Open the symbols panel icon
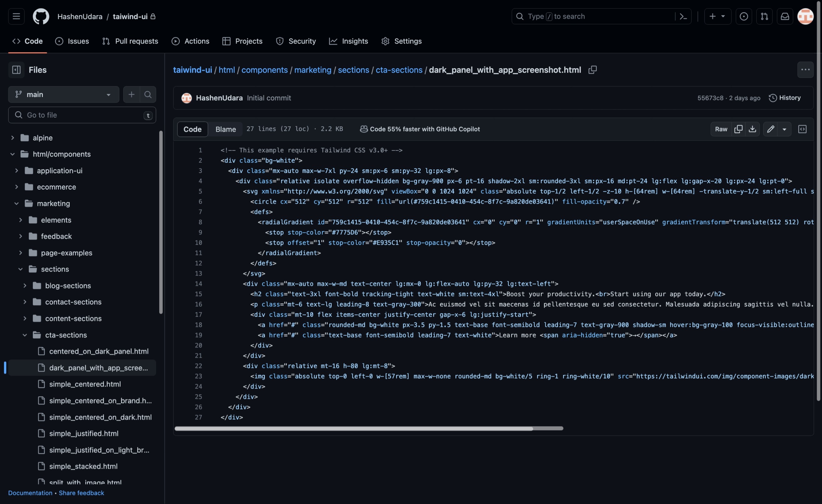822x504 pixels. click(802, 129)
